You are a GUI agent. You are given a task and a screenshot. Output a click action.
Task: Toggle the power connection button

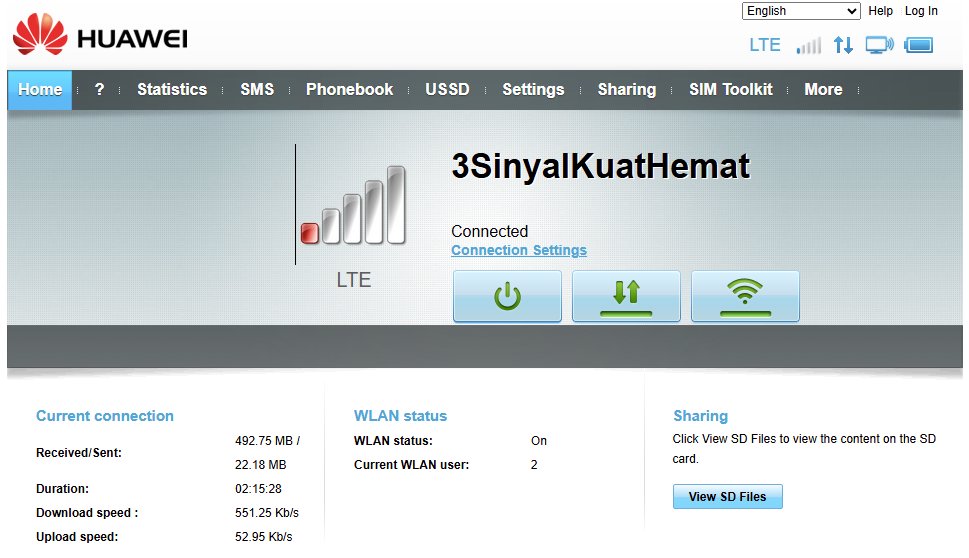coord(507,296)
